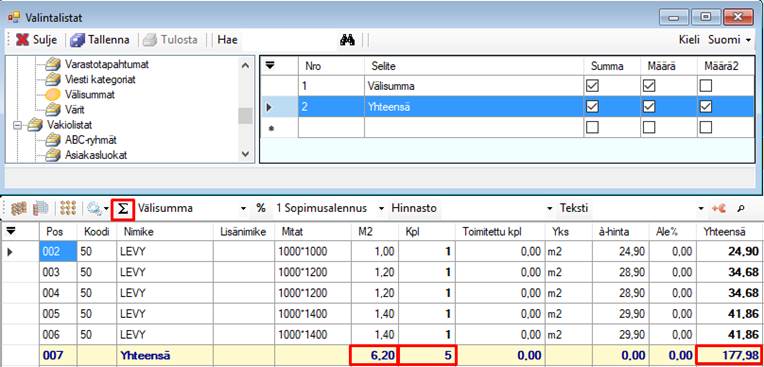
Task: Click the filter icon left of Nro header
Action: coord(269,65)
